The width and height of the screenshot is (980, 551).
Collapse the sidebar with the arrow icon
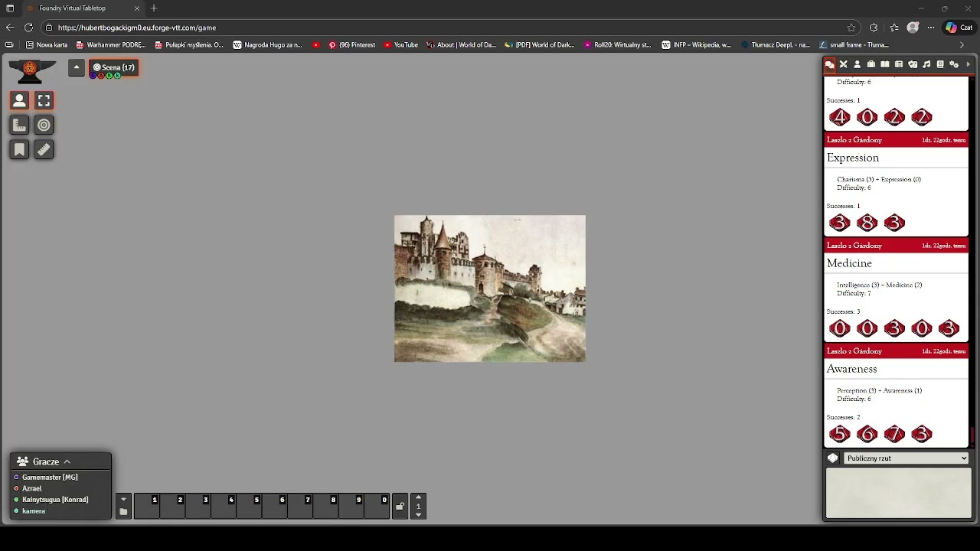(968, 64)
